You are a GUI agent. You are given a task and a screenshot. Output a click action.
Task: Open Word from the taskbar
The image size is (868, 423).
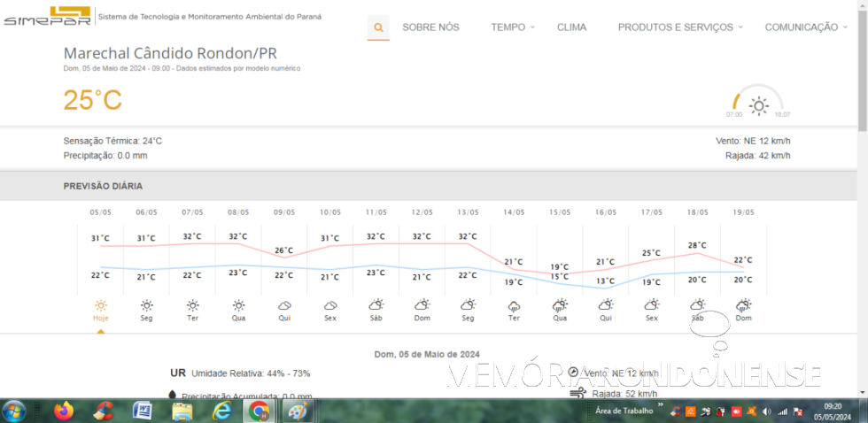tap(142, 411)
